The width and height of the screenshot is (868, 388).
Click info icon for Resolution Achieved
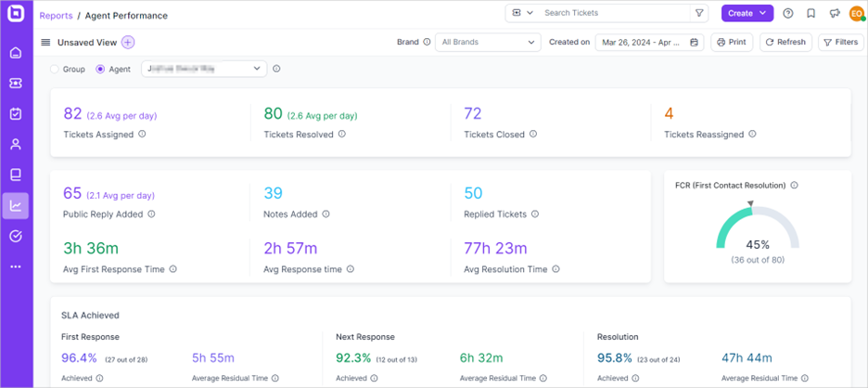(636, 378)
